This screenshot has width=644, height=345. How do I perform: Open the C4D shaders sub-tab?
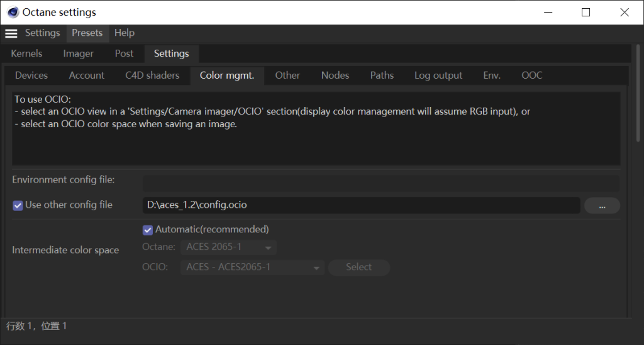[152, 76]
